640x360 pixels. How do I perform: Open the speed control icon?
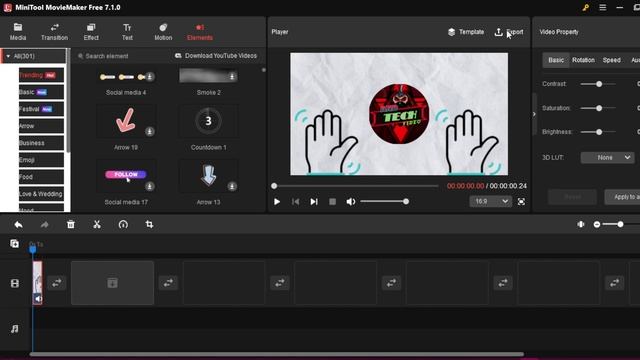(123, 224)
